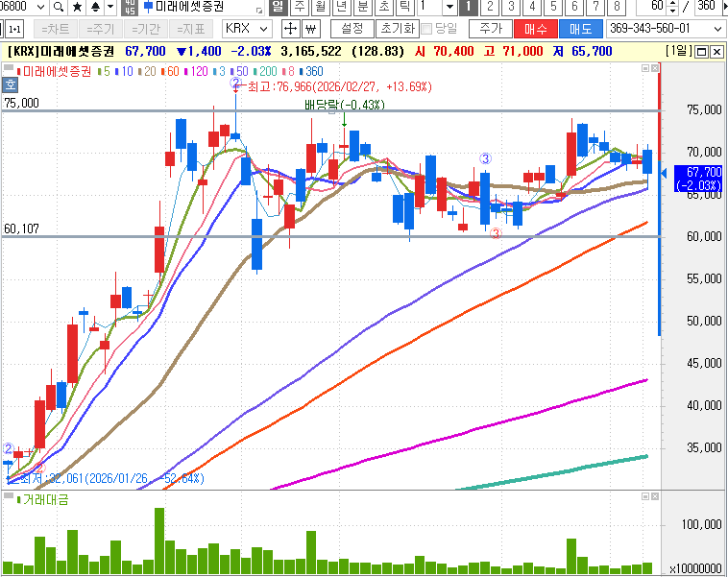Screen dimensions: 728x577
Task: Increase the 60 candle count stepper
Action: (672, 3)
